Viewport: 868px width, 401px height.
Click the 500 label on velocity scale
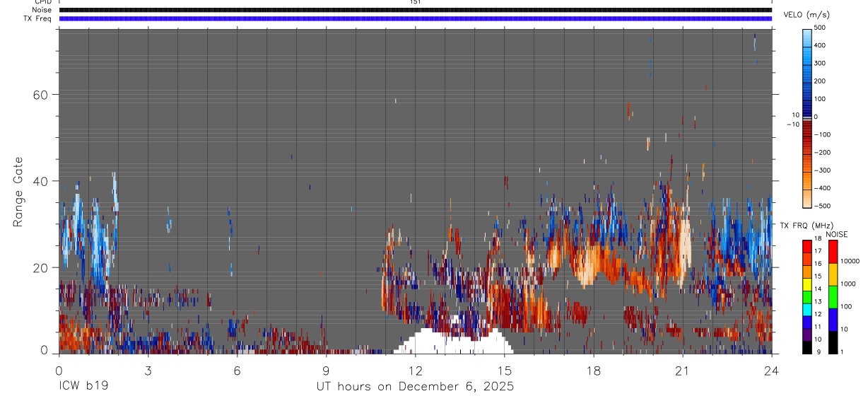819,28
